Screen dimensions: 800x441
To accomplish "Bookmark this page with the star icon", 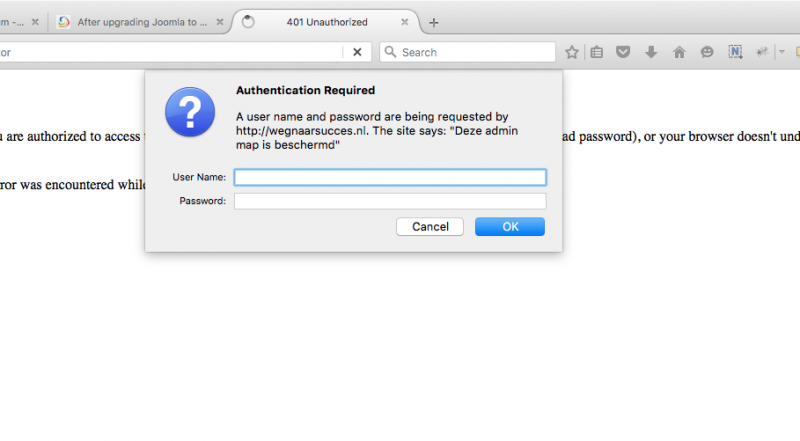I will point(572,52).
